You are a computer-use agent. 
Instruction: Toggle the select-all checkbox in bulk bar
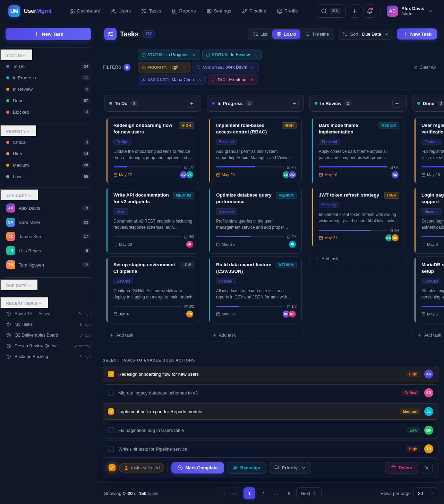tap(112, 468)
